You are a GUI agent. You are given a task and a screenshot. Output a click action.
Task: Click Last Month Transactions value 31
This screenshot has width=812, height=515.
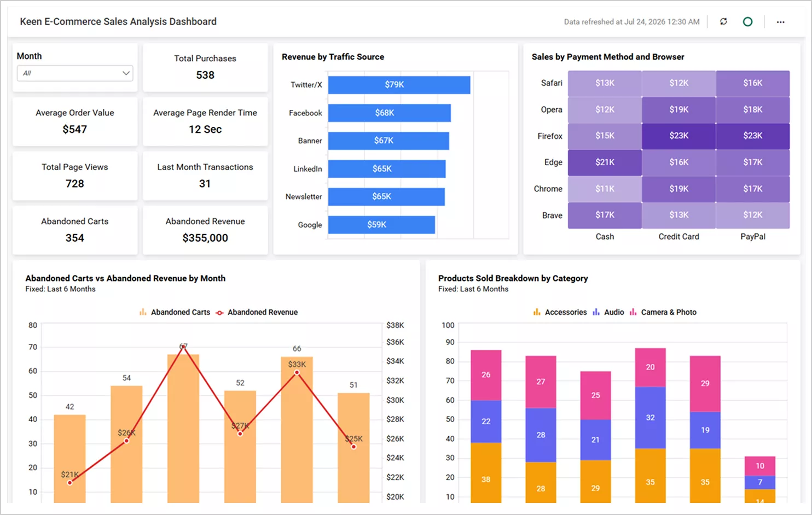click(x=205, y=184)
